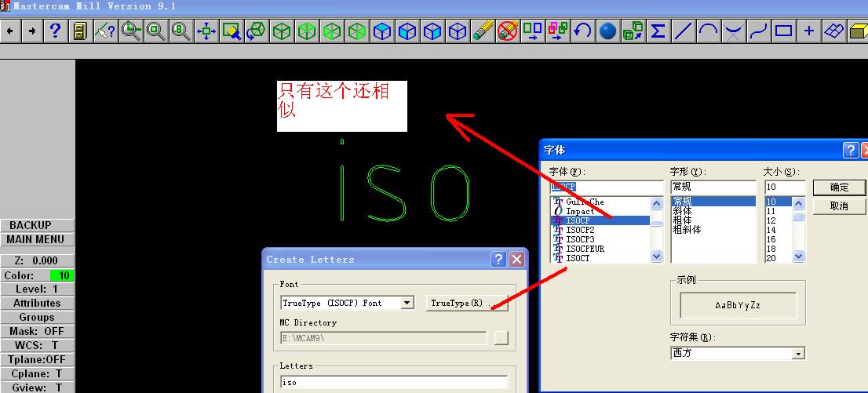
Task: Click the Undelete crossed-out eraser icon
Action: [508, 31]
